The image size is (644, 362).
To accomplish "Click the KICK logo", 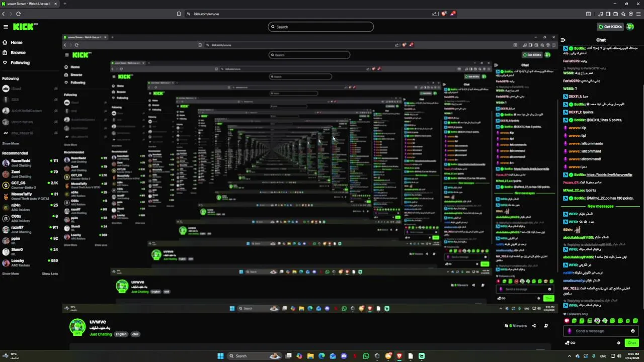I will (x=25, y=27).
